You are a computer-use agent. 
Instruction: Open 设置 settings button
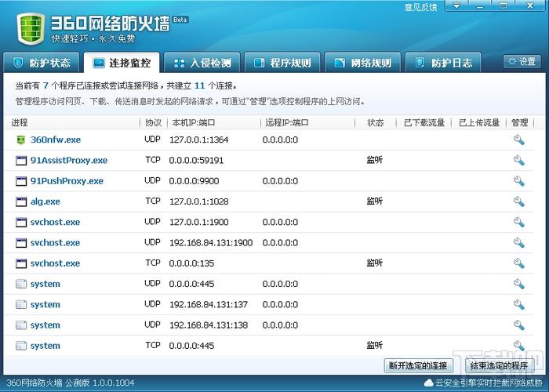[x=522, y=62]
